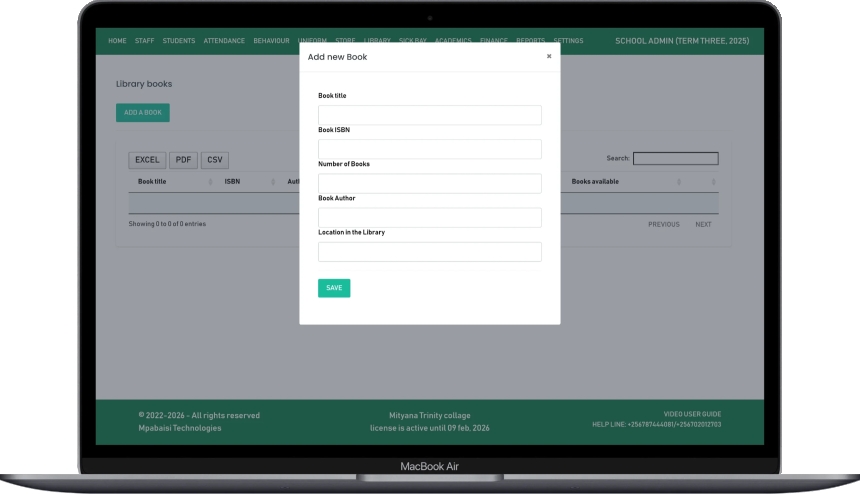Sort table by Book title column

pos(153,182)
